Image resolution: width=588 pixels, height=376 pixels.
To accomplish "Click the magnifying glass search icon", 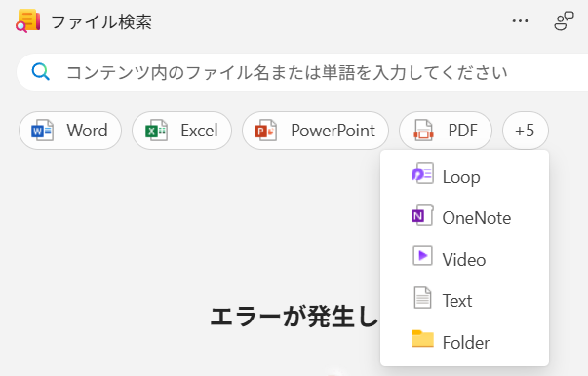I will tap(41, 71).
